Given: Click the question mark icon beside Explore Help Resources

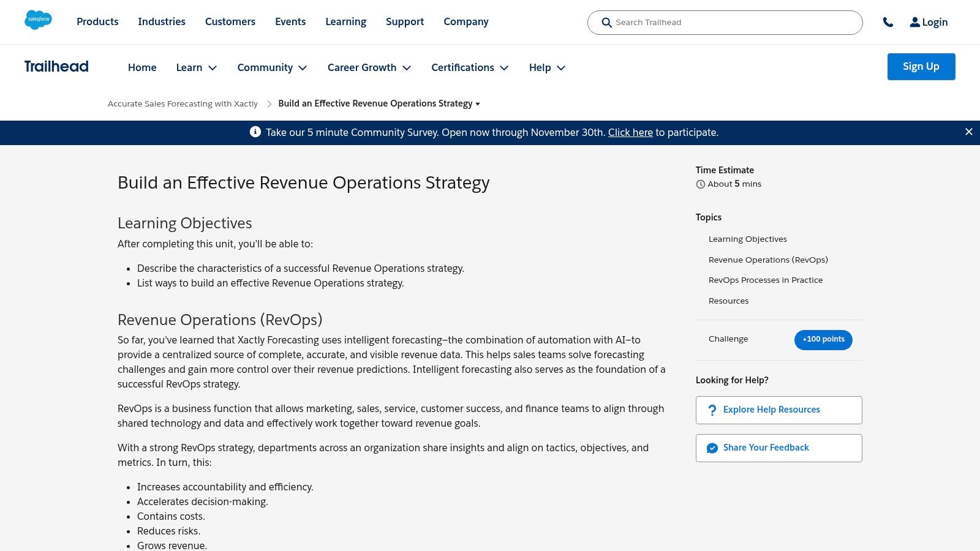Looking at the screenshot, I should point(712,410).
